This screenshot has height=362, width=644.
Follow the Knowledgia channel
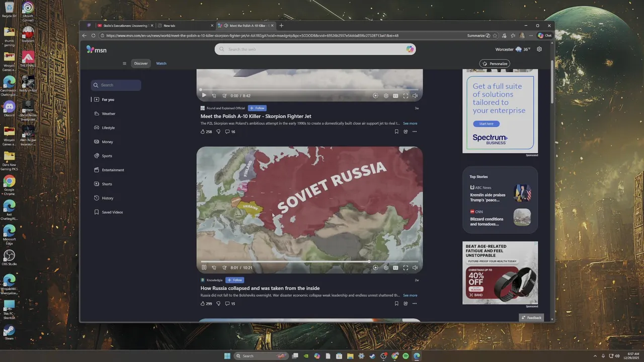[x=234, y=280]
